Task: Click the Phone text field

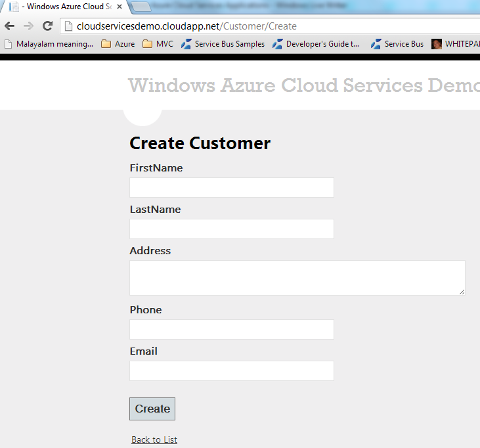Action: (232, 330)
